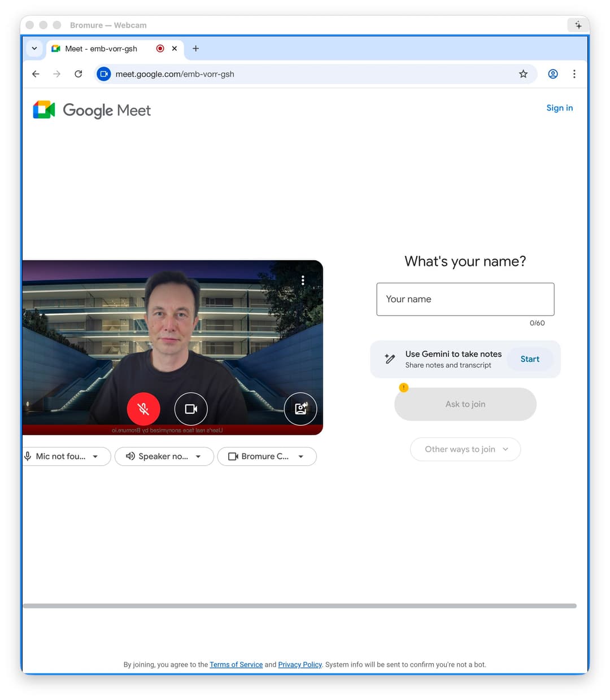Click the Google Meet logo

pyautogui.click(x=91, y=110)
